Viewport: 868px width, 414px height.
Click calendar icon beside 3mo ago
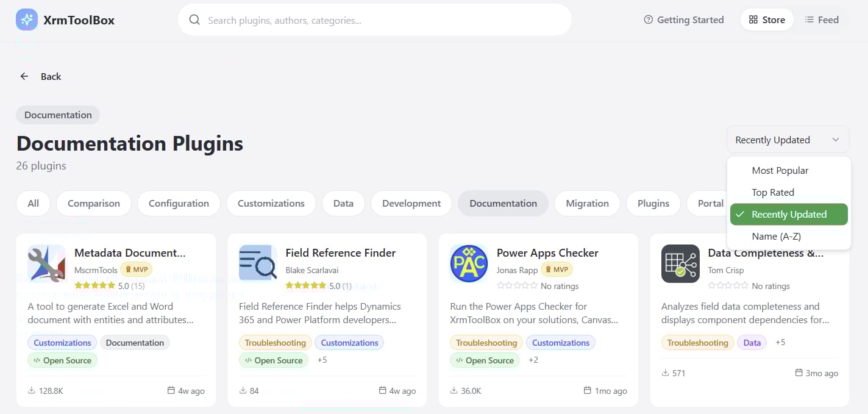click(x=799, y=373)
